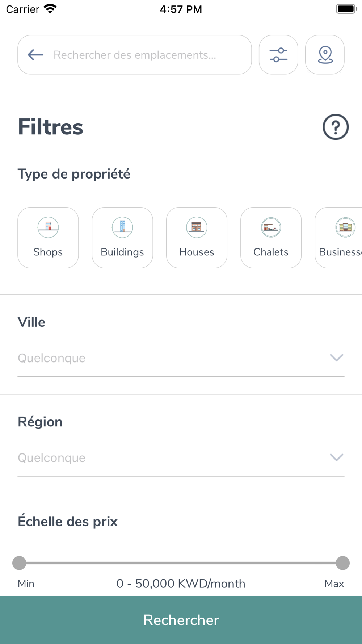
Task: Open the map location pin button
Action: pyautogui.click(x=325, y=55)
